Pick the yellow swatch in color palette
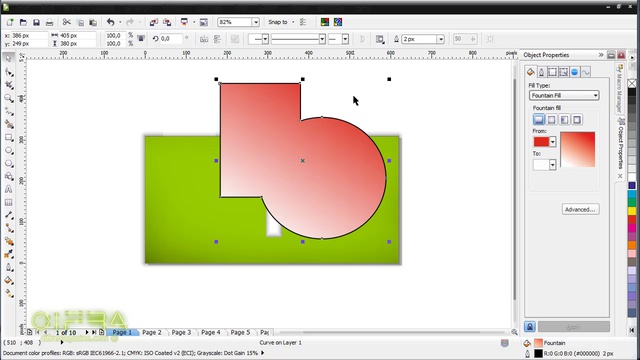This screenshot has width=640, height=360. 632,211
